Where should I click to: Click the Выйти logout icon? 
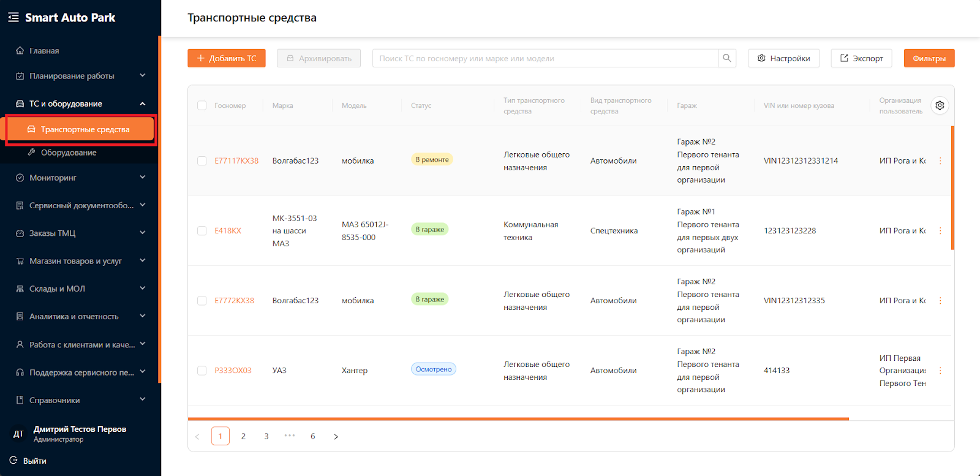[x=13, y=461]
